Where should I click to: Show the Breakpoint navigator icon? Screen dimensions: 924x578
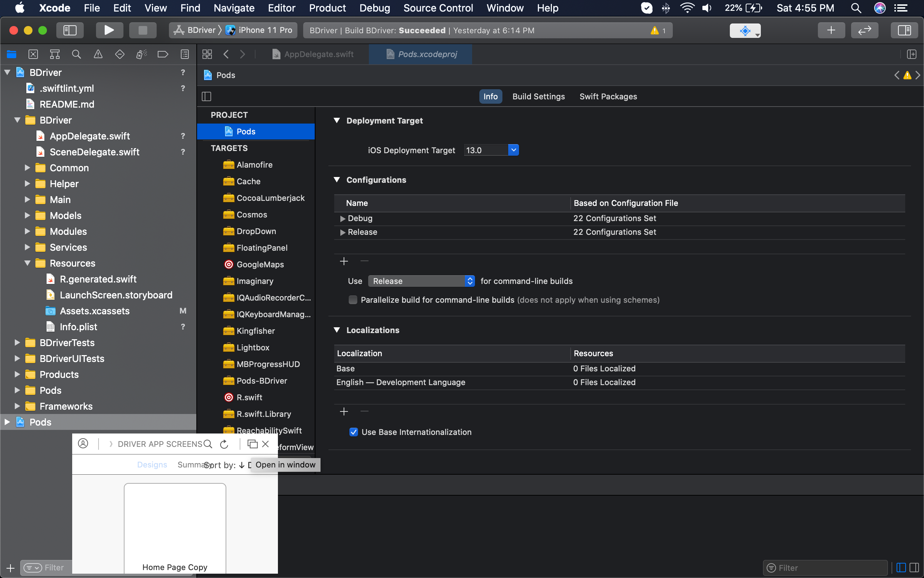[163, 54]
